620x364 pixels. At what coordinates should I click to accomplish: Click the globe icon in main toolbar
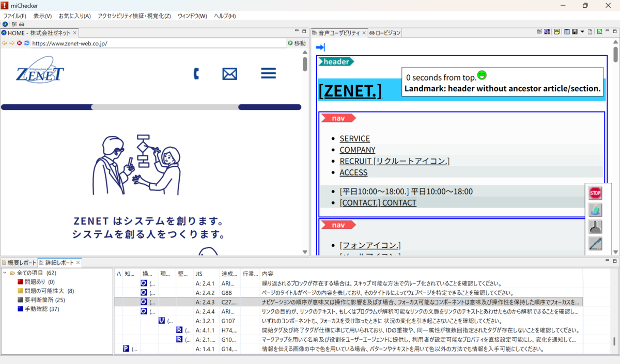tap(5, 24)
